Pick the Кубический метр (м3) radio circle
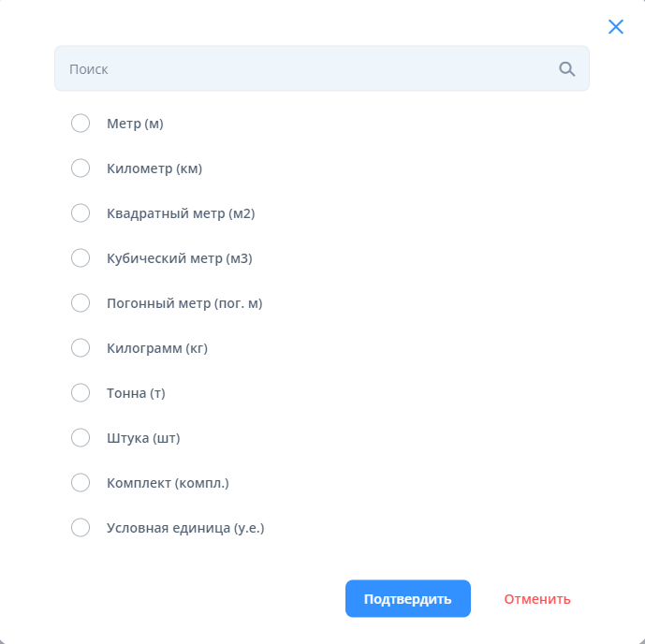The height and width of the screenshot is (644, 645). [81, 258]
